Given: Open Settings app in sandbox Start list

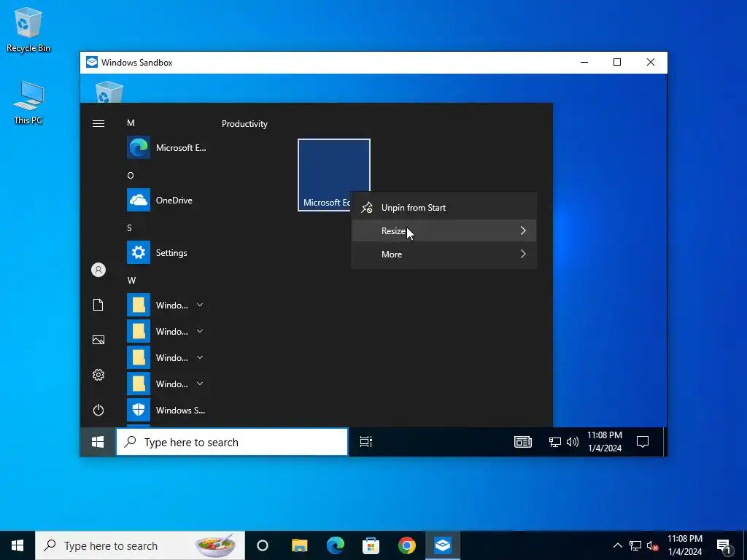Looking at the screenshot, I should click(158, 252).
